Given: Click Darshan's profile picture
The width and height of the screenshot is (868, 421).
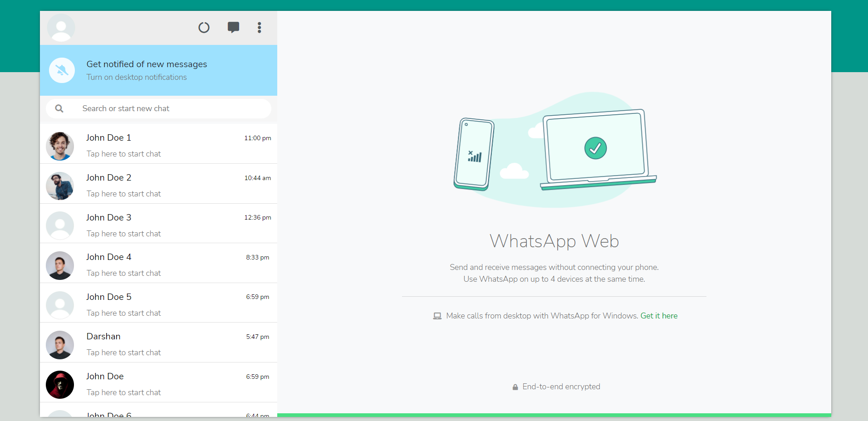Looking at the screenshot, I should point(59,345).
